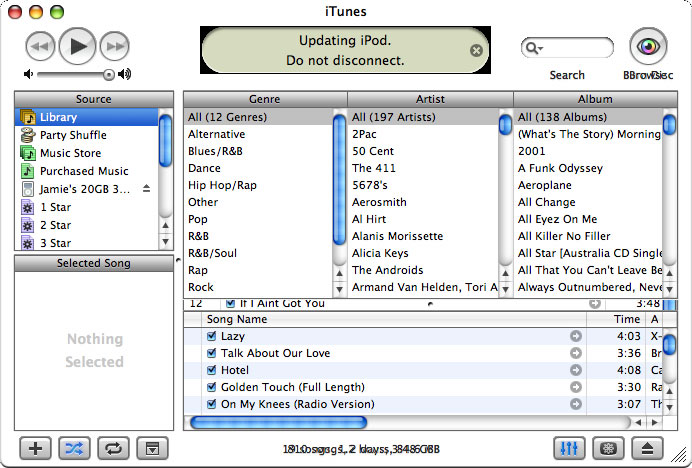Toggle repeat mode button

point(113,449)
